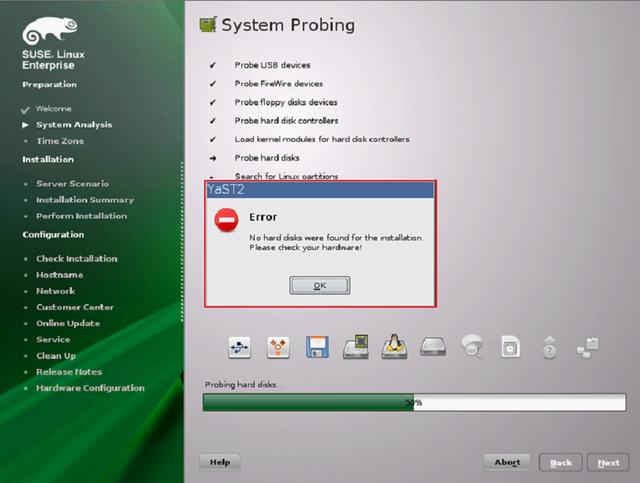
Task: Select the Release Notes step
Action: (x=69, y=372)
